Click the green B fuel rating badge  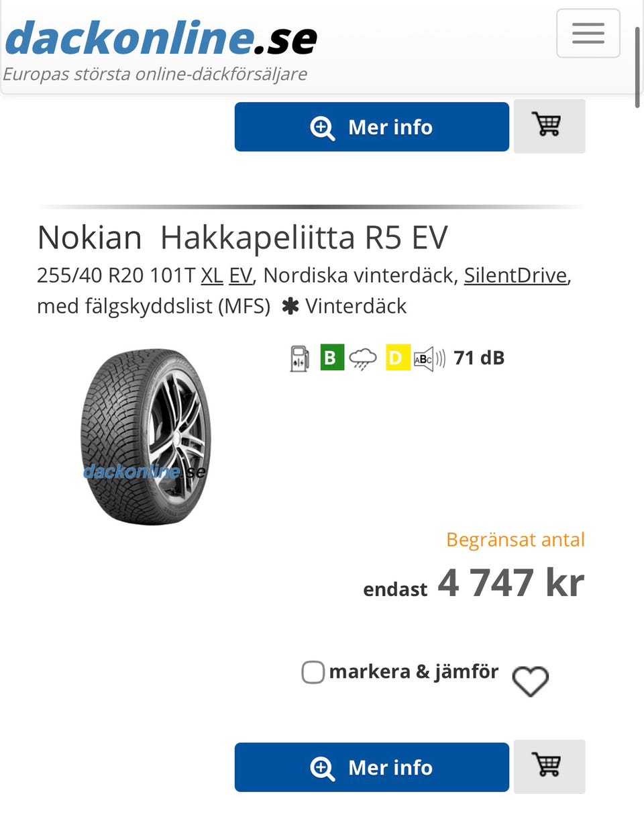click(x=331, y=358)
